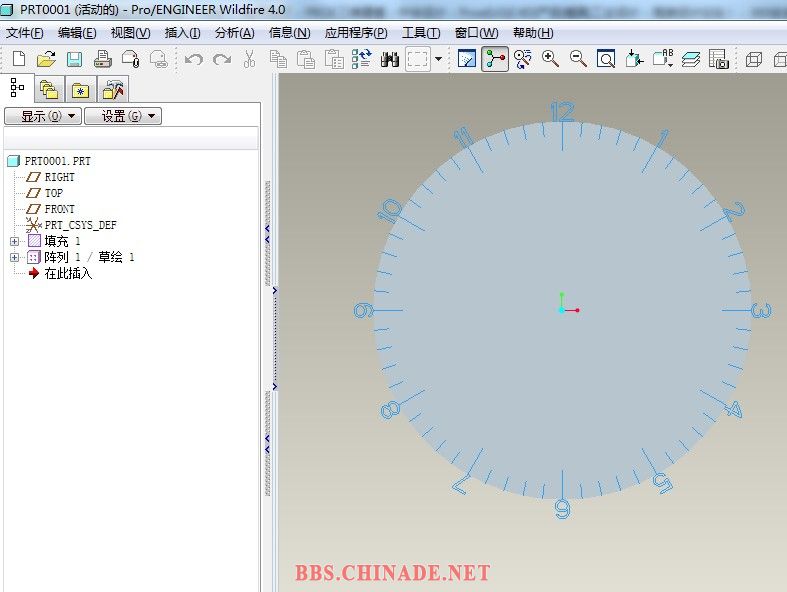Open the 插入(I) menu

tap(182, 32)
